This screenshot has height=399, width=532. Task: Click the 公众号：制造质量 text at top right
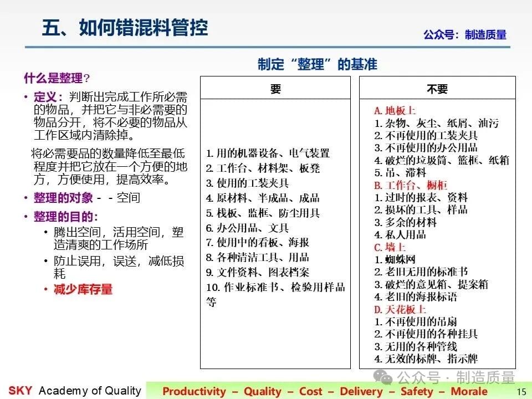coord(465,34)
